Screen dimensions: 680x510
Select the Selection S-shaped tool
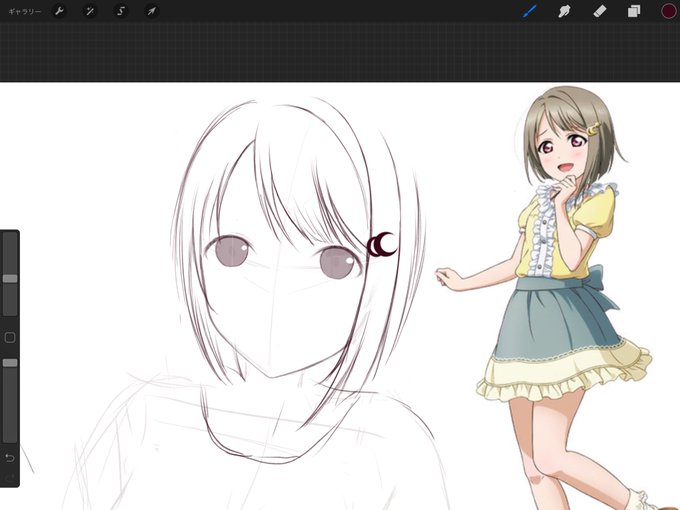pyautogui.click(x=121, y=11)
